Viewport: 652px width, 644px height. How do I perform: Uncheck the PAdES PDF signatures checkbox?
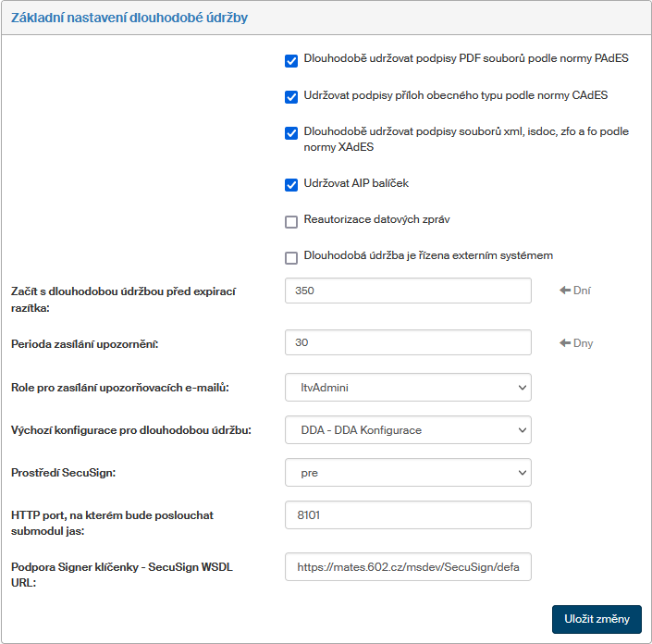(291, 62)
